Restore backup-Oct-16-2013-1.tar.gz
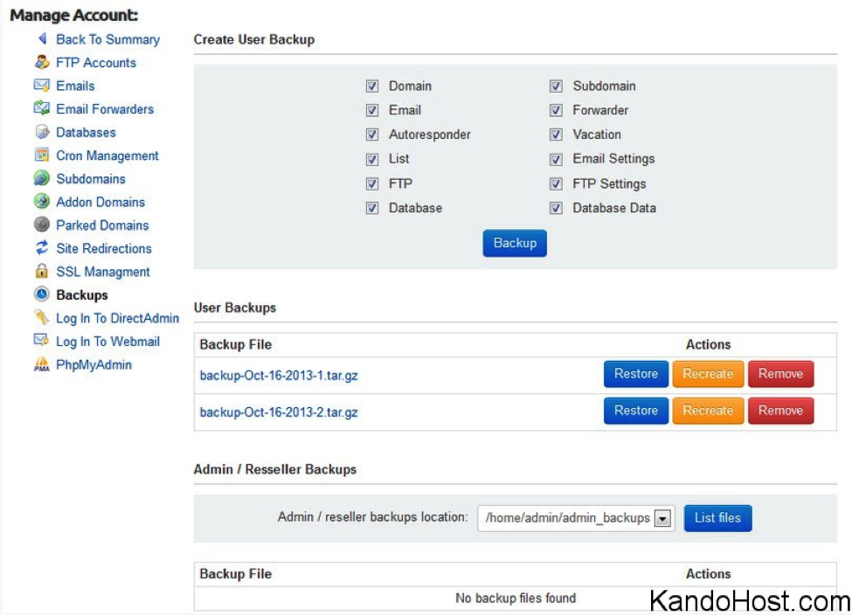Viewport: 852px width, 616px height. tap(636, 374)
